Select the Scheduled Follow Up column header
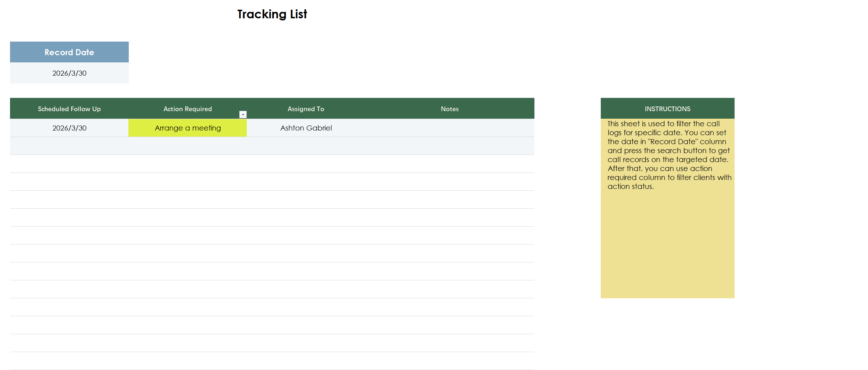868x370 pixels. 69,109
